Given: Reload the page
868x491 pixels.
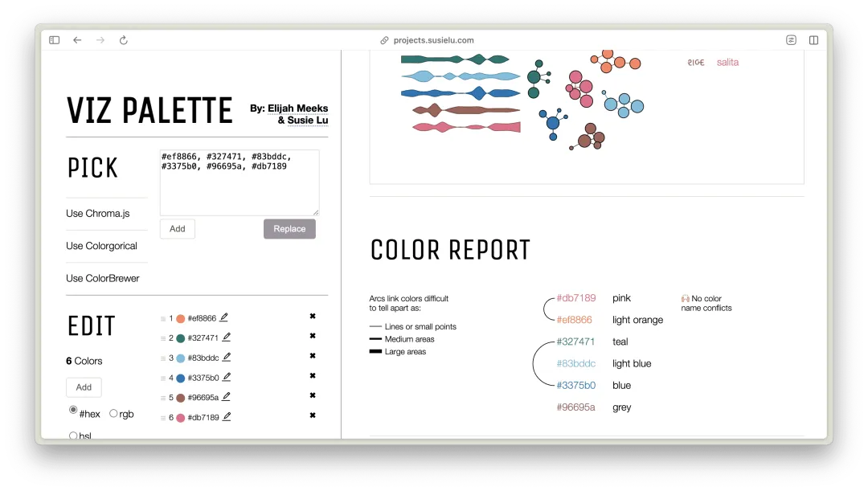Looking at the screenshot, I should (x=124, y=40).
